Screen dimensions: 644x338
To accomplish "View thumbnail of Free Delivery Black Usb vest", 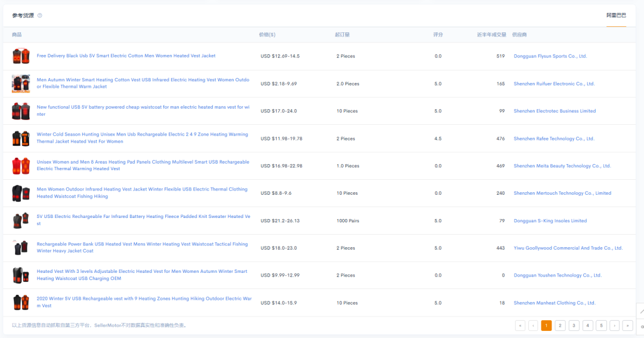I will click(21, 56).
